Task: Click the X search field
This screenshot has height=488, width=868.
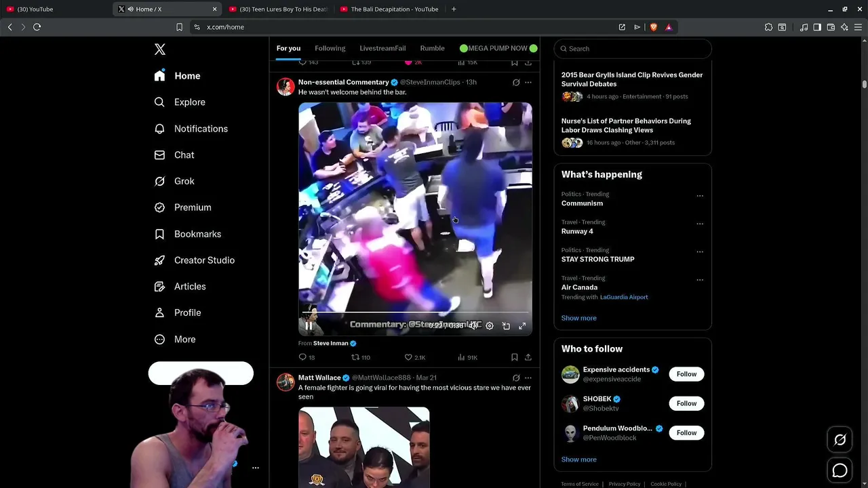Action: pyautogui.click(x=633, y=49)
